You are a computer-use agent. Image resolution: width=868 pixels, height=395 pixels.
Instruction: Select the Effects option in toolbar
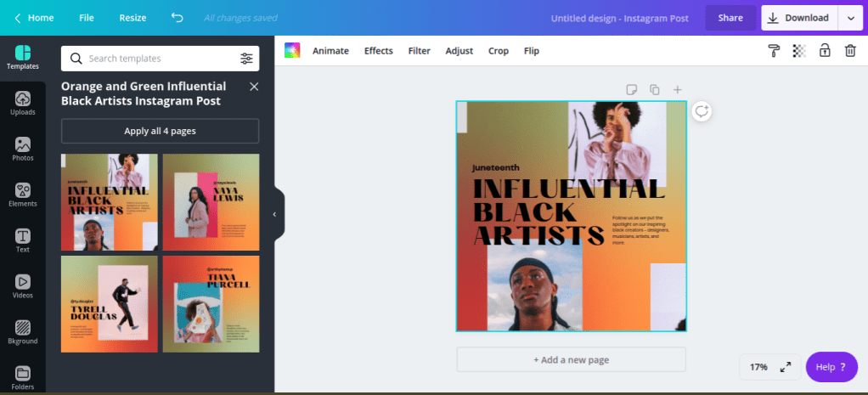pos(379,51)
